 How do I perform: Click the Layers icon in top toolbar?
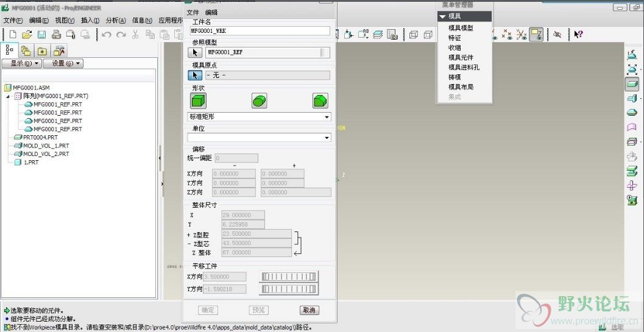[x=378, y=35]
